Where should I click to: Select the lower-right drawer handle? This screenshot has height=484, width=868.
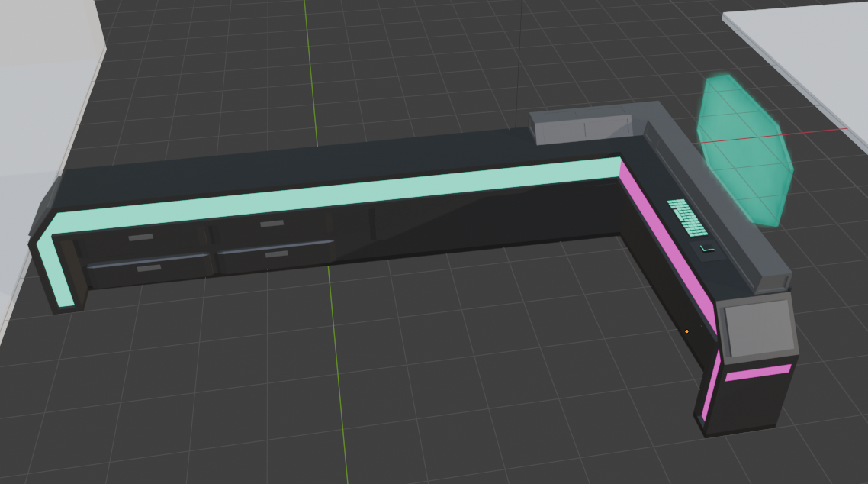(277, 254)
